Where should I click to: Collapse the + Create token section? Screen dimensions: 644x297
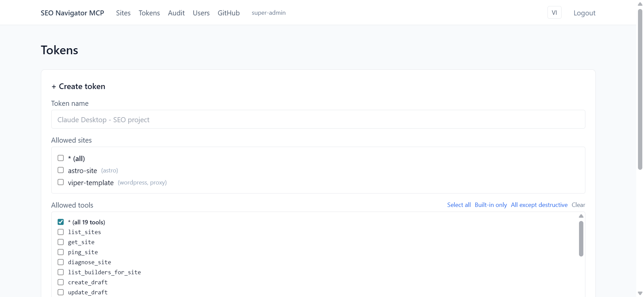pyautogui.click(x=78, y=86)
